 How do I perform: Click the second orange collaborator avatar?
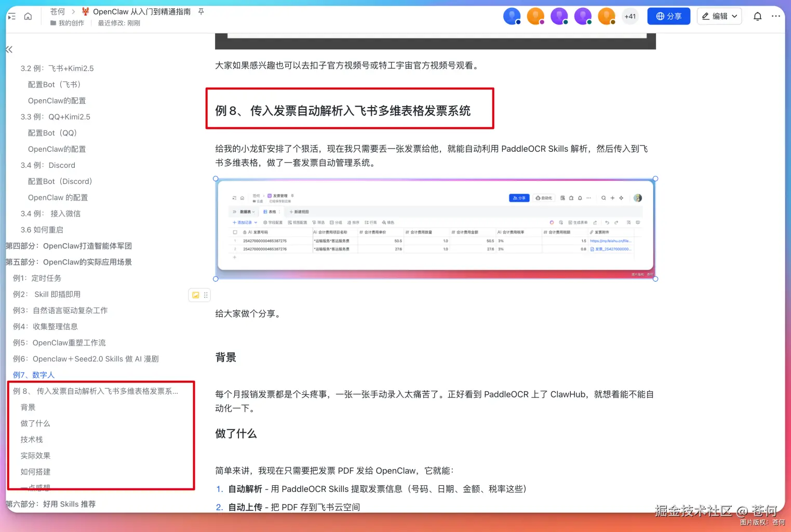(x=535, y=17)
